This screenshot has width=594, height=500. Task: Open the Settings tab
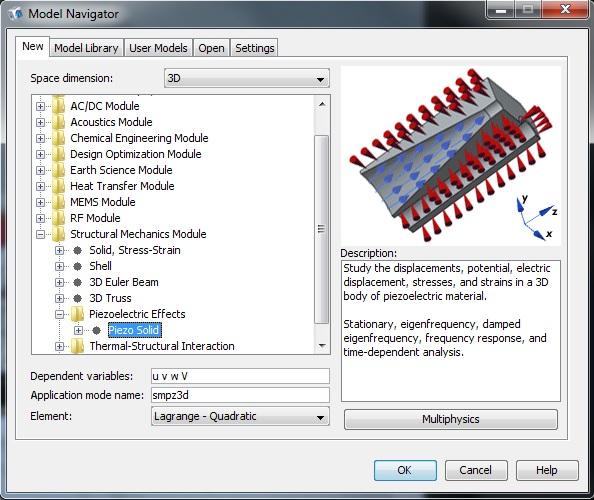coord(255,48)
